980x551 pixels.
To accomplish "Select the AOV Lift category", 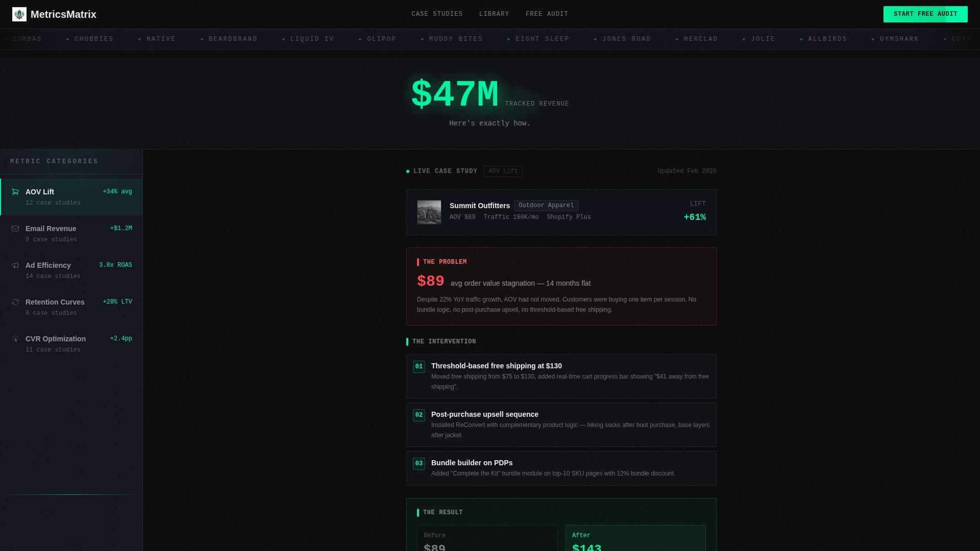I will coord(71,197).
